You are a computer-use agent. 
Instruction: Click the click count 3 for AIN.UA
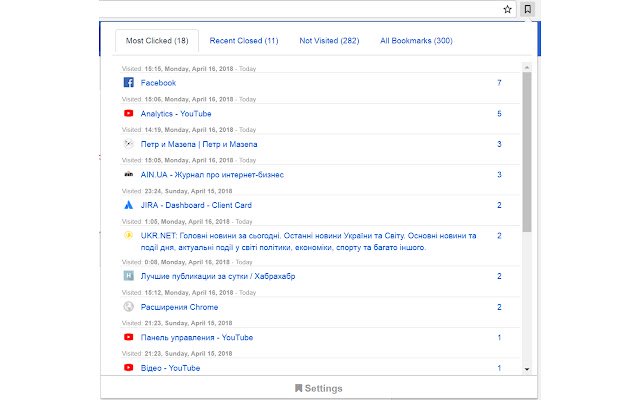[499, 175]
